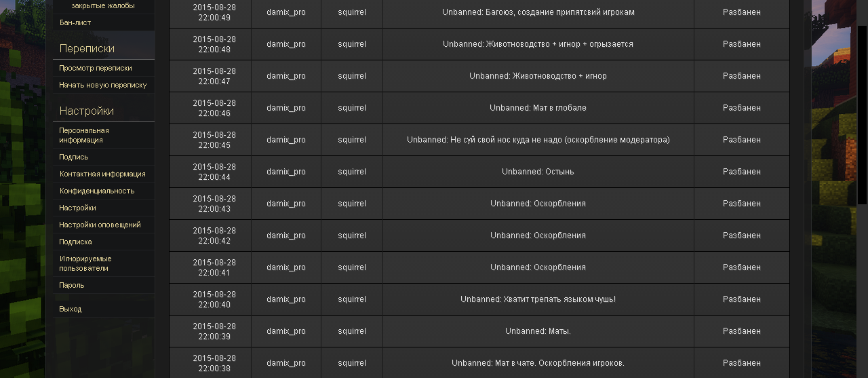
Task: Go to the Подпись page
Action: tap(74, 157)
